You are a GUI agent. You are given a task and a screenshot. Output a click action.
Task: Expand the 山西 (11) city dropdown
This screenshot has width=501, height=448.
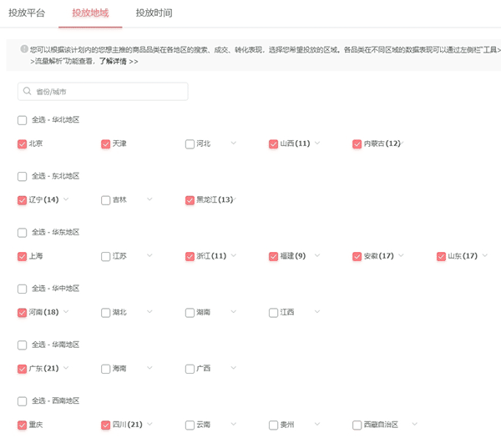point(318,143)
